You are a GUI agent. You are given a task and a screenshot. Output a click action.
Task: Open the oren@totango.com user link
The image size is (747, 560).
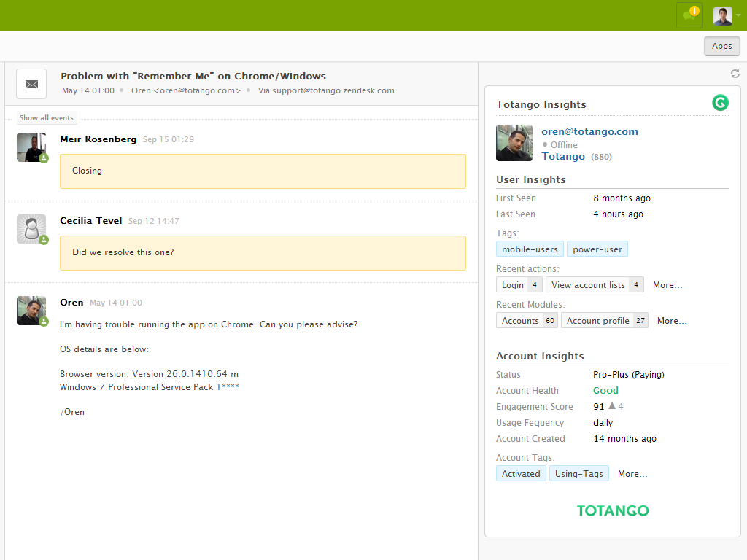coord(589,131)
